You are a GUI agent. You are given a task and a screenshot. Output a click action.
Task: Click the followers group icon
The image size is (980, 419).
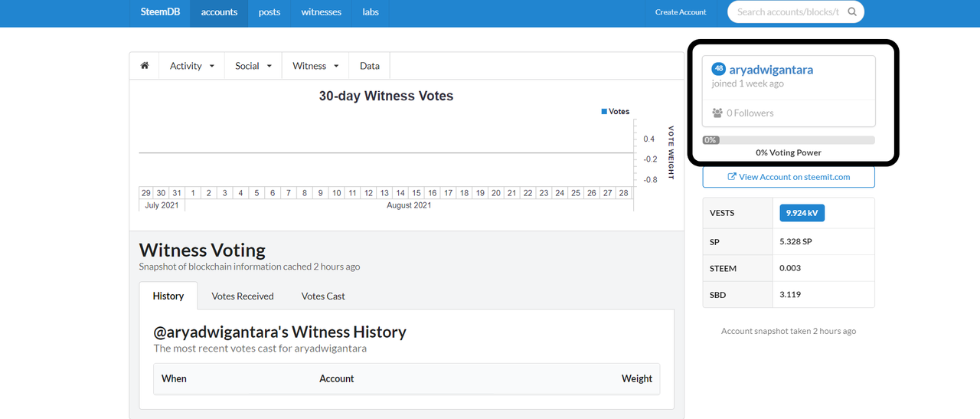point(717,113)
